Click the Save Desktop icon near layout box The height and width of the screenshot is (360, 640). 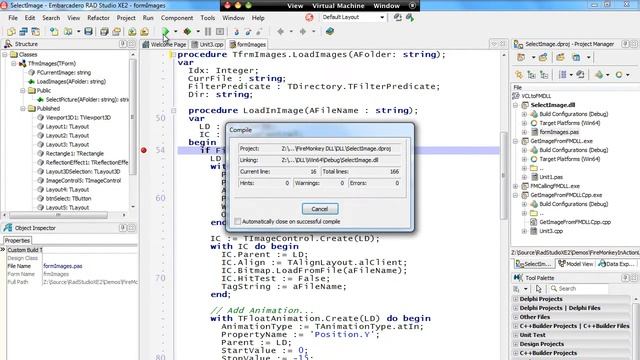(x=397, y=18)
